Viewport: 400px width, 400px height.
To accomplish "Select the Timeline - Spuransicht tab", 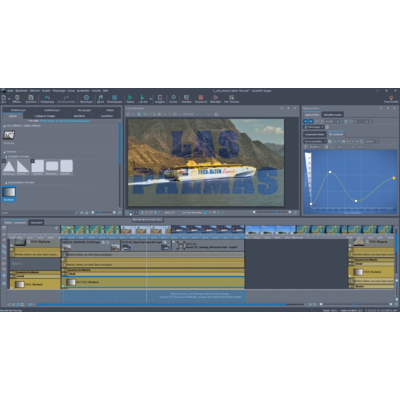I will pos(15,222).
